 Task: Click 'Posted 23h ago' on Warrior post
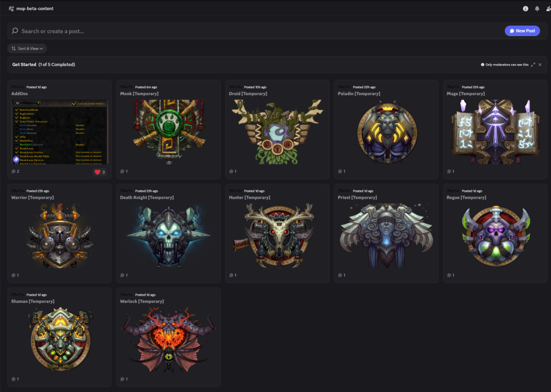38,191
